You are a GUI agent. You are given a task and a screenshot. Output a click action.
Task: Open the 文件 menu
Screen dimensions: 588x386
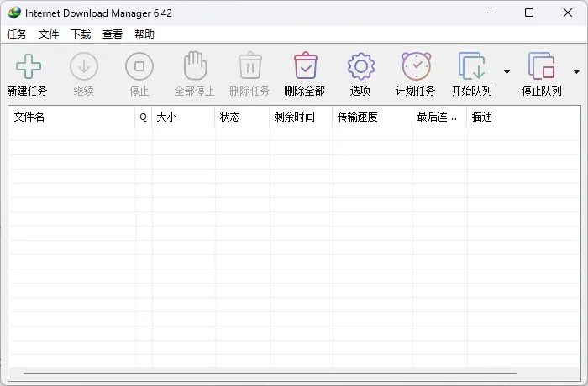49,34
